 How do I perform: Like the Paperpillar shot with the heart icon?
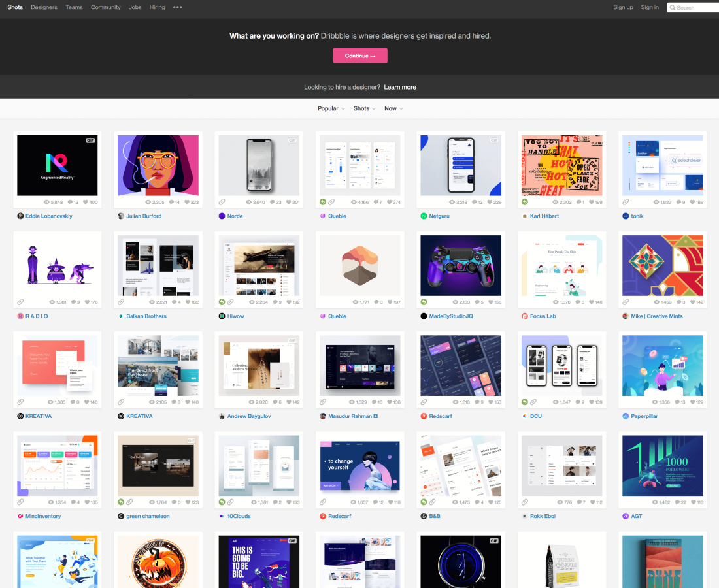click(692, 402)
